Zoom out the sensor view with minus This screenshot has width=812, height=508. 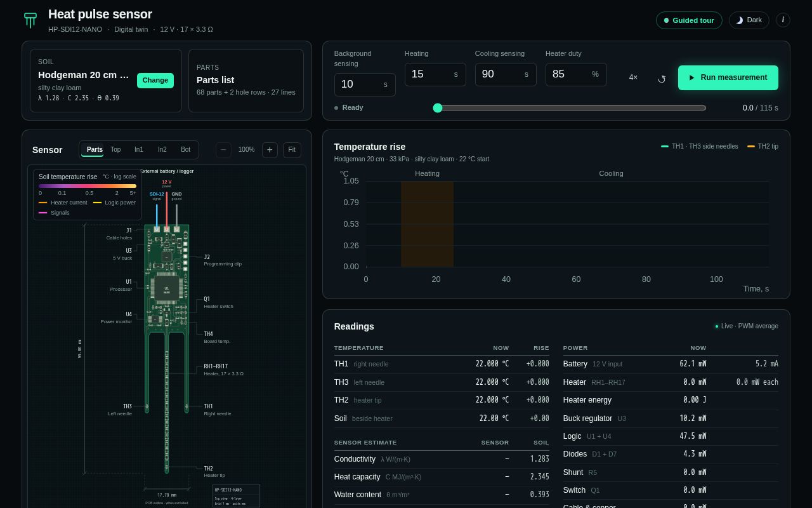223,150
